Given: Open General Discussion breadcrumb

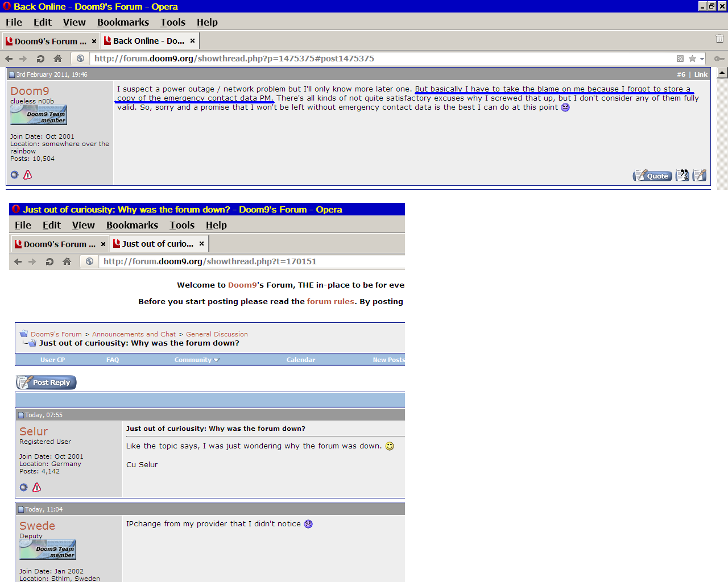Looking at the screenshot, I should [217, 334].
